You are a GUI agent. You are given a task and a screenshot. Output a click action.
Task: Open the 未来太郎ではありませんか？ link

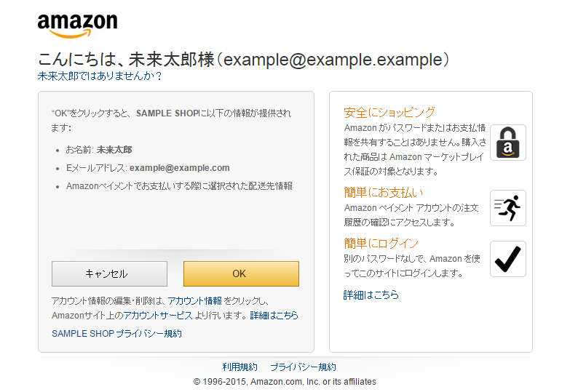point(100,76)
